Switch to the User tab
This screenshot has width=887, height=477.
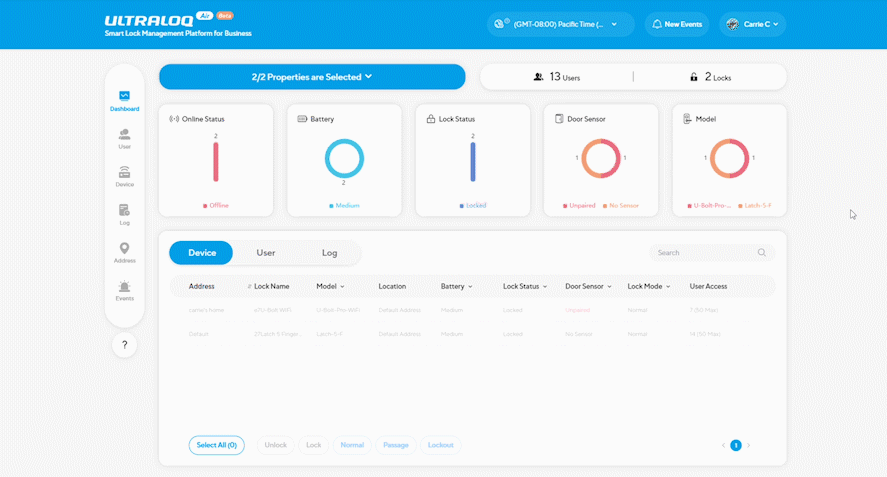coord(265,252)
